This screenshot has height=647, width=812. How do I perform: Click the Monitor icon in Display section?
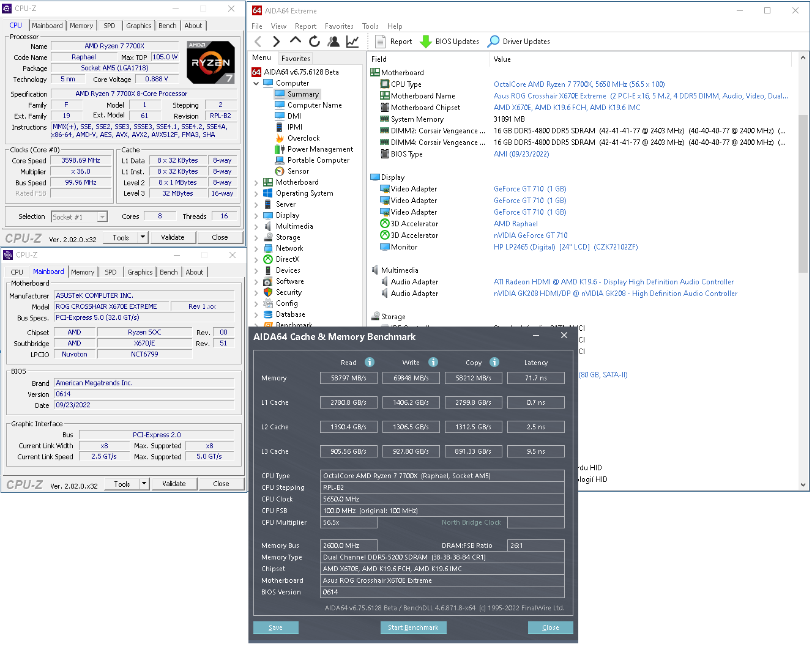pyautogui.click(x=385, y=247)
